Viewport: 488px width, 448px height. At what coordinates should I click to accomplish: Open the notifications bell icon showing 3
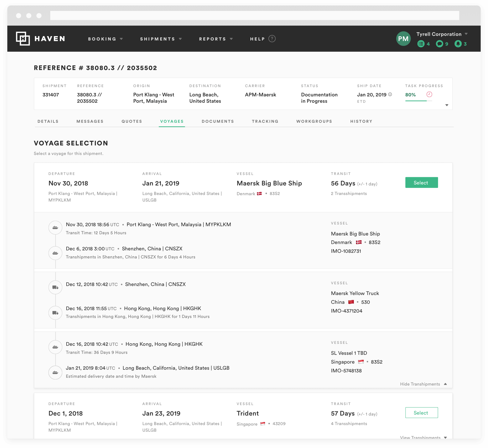[458, 44]
